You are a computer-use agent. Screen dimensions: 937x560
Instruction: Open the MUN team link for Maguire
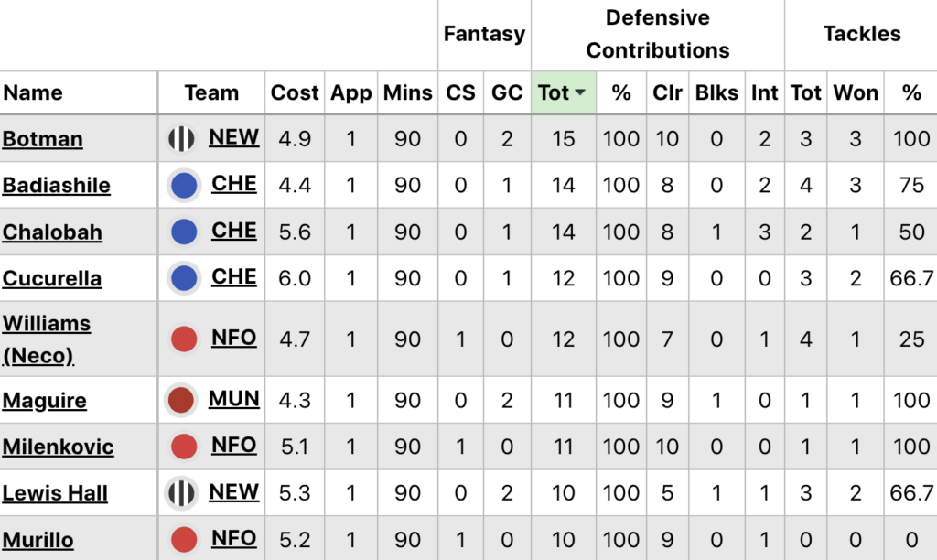click(234, 399)
